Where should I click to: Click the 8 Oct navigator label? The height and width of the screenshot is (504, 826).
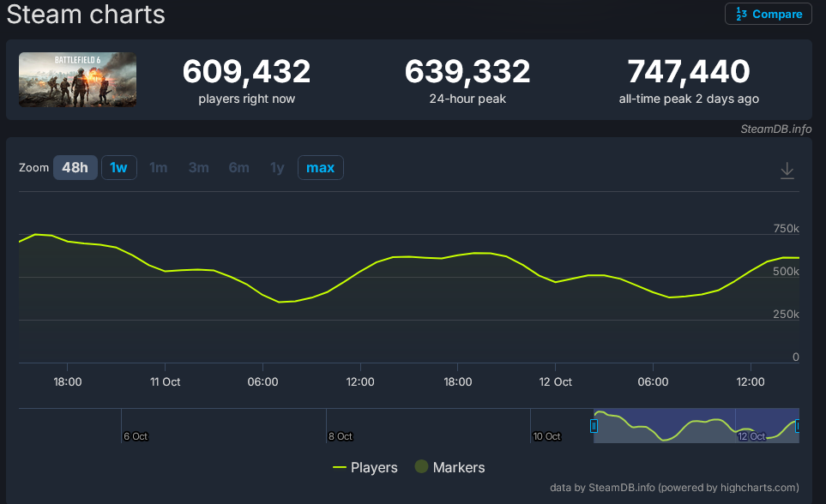tap(341, 436)
